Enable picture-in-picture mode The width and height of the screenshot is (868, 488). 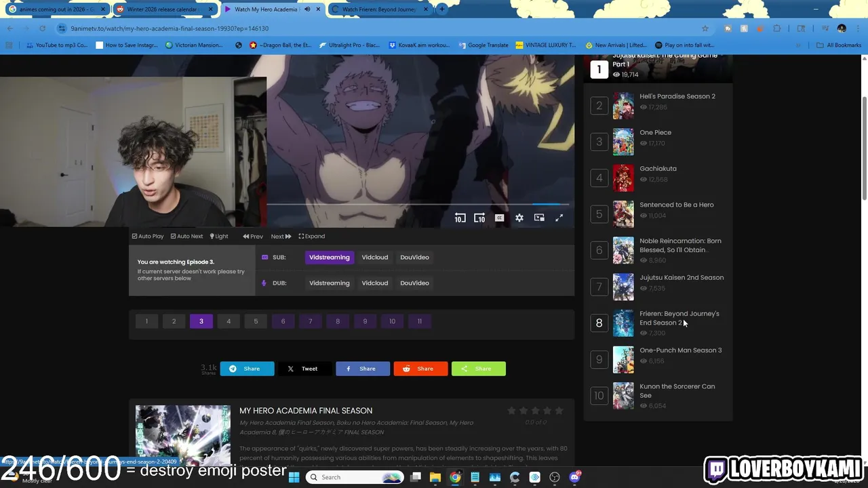pos(539,218)
